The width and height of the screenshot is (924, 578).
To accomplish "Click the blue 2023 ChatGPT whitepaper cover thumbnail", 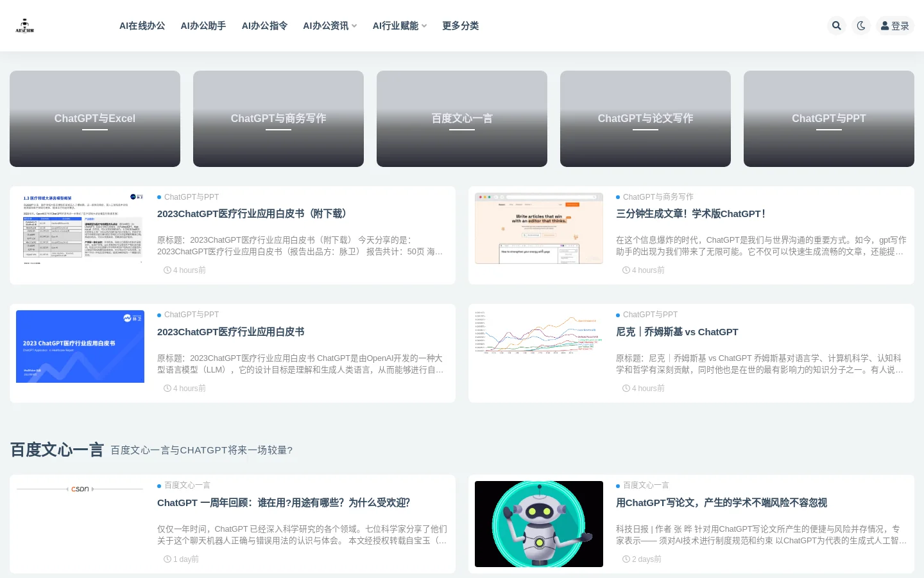I will coord(80,347).
